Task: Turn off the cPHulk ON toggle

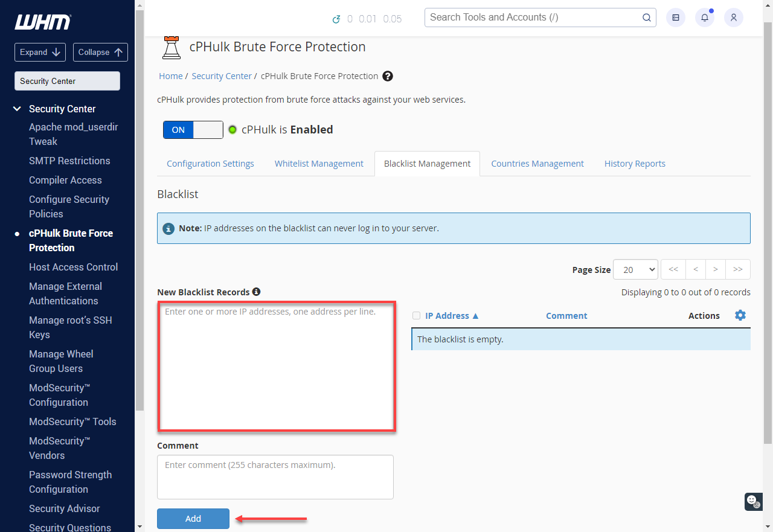Action: tap(193, 129)
